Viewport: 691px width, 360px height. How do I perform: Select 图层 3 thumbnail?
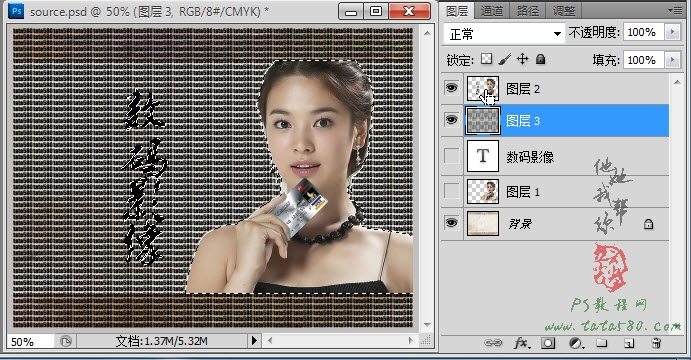click(483, 120)
